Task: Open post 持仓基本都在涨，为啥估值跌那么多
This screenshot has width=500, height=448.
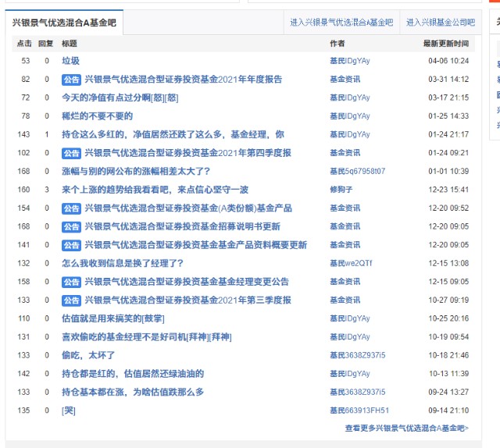Action: click(133, 393)
